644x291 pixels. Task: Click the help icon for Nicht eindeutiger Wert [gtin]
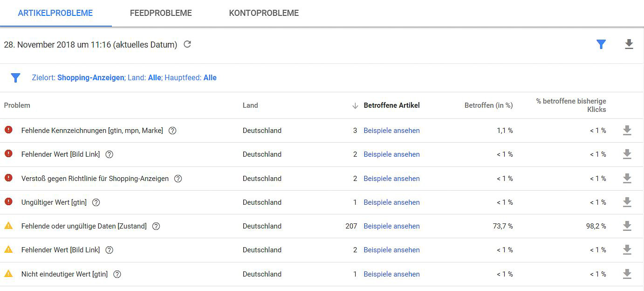[x=117, y=274]
